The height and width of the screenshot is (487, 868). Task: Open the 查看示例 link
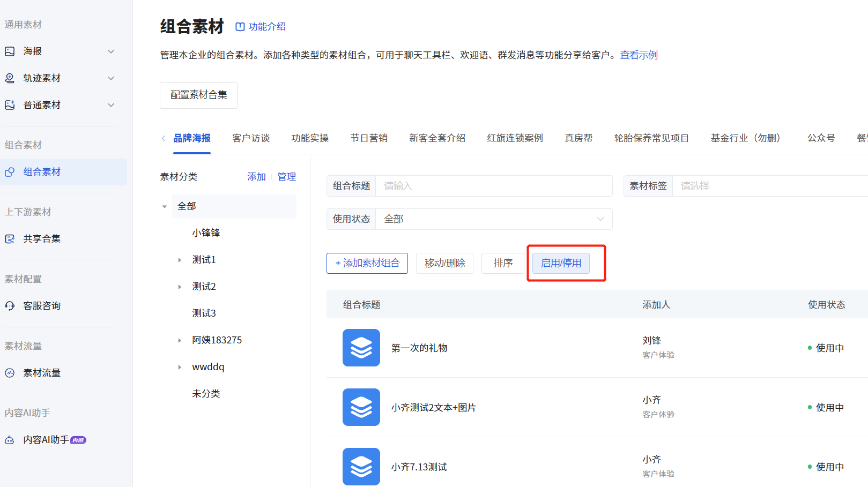pos(639,55)
